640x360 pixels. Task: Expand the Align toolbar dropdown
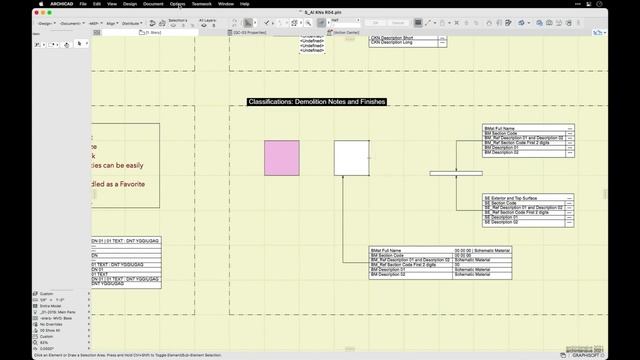pos(112,23)
